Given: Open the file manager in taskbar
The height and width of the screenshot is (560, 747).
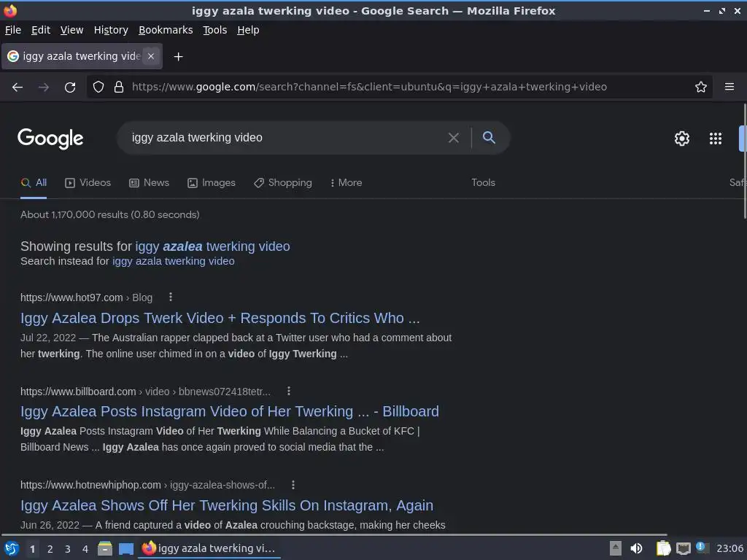Looking at the screenshot, I should click(x=105, y=548).
